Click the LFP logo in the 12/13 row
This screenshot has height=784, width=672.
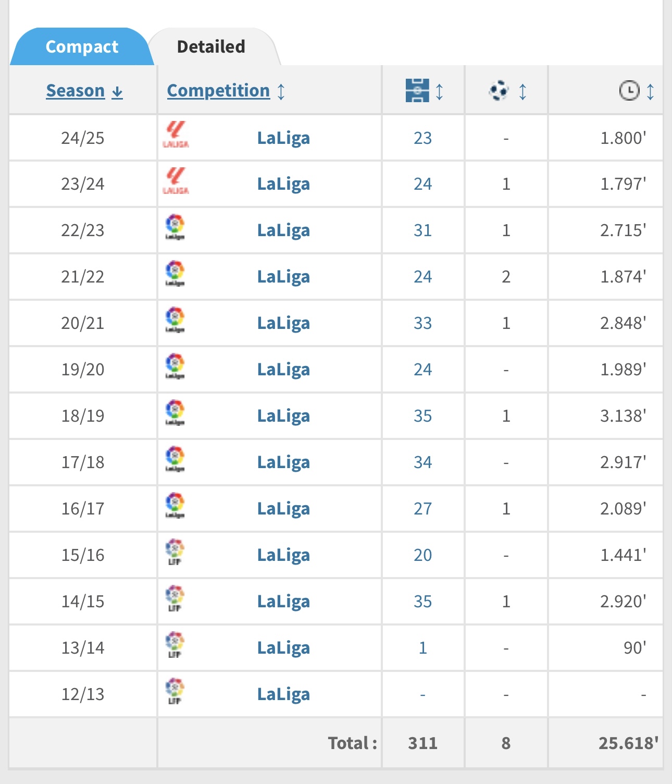(x=175, y=691)
